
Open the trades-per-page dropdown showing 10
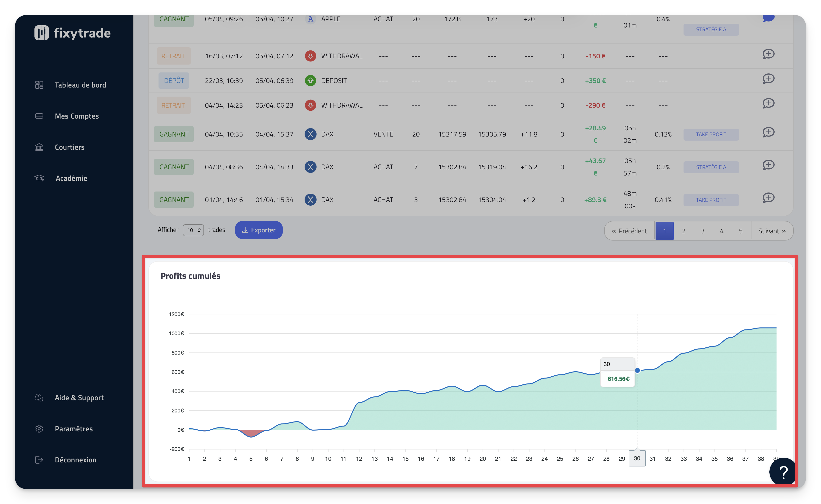(193, 230)
